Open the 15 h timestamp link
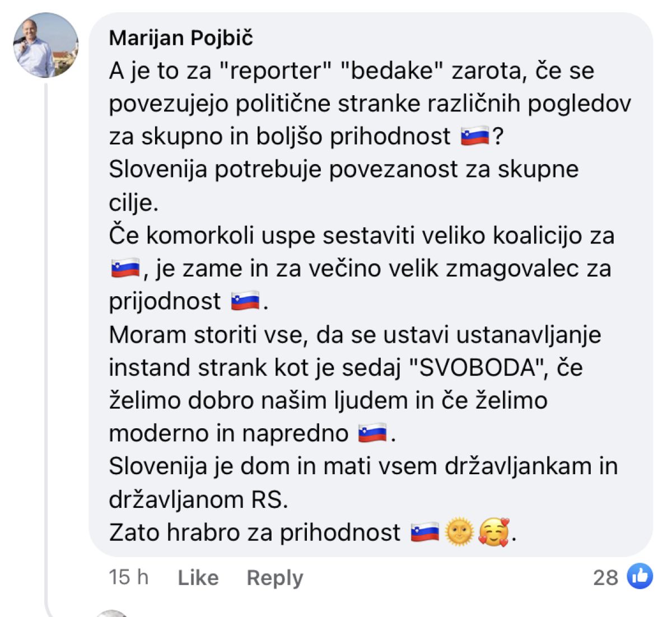The height and width of the screenshot is (617, 672). 128,577
